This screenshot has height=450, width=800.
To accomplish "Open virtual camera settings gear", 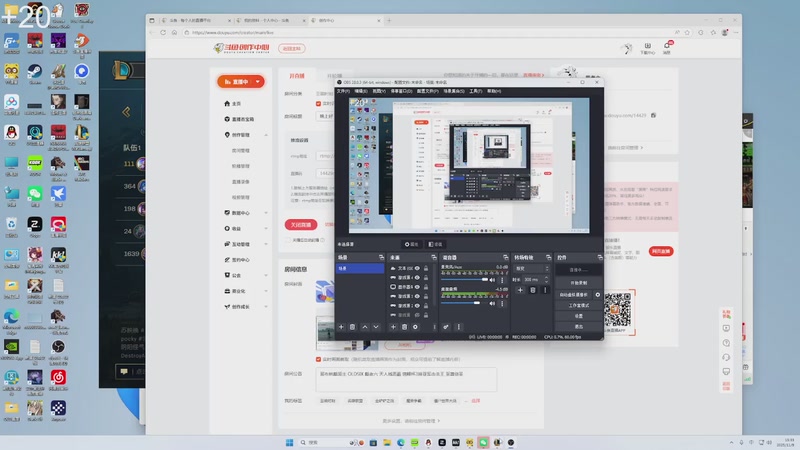I will click(x=597, y=295).
